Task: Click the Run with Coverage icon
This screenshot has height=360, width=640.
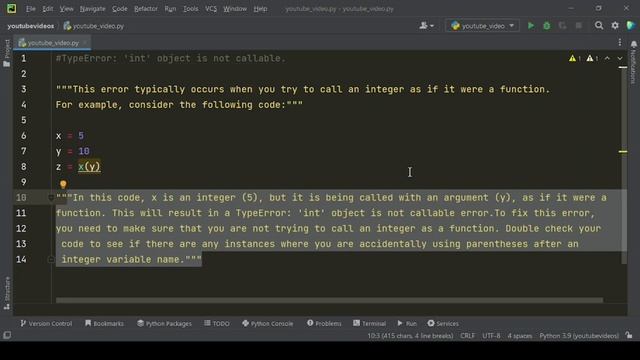Action: coord(562,26)
